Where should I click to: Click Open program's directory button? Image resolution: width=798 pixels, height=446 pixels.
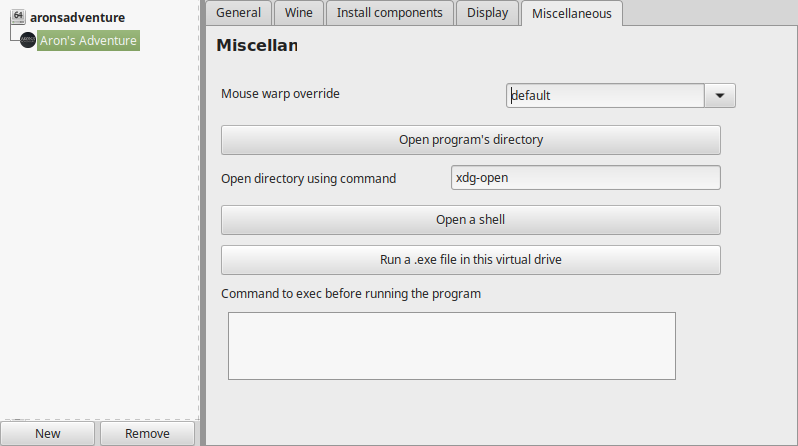(x=471, y=140)
